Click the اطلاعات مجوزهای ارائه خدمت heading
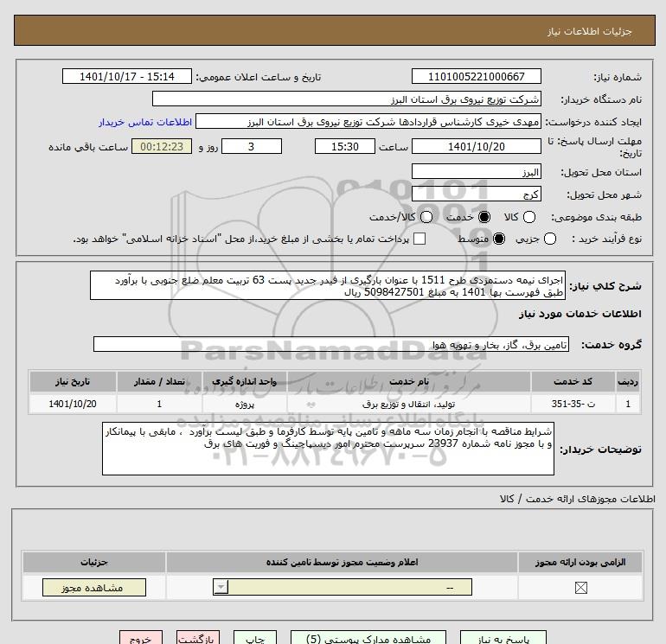The image size is (666, 644). point(577,499)
